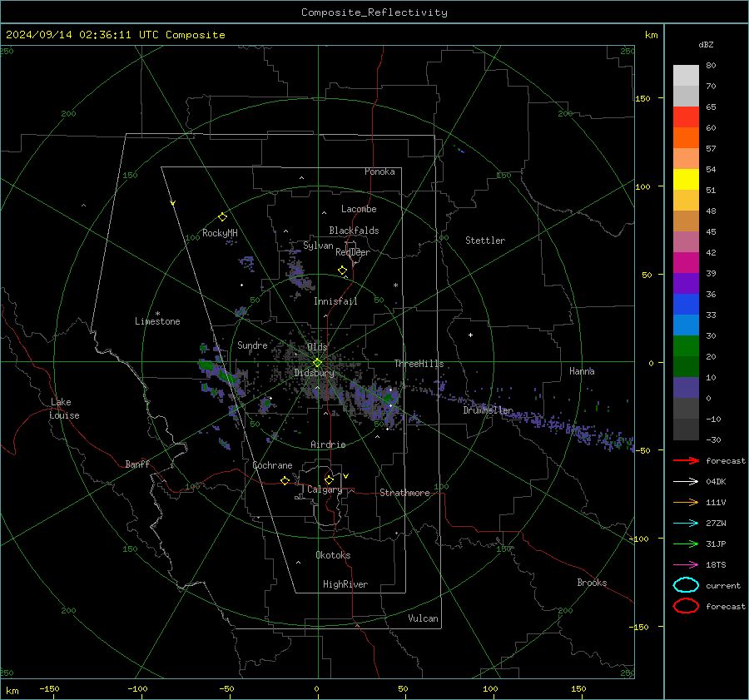Click the 150 tick on the right km axis

(x=643, y=98)
